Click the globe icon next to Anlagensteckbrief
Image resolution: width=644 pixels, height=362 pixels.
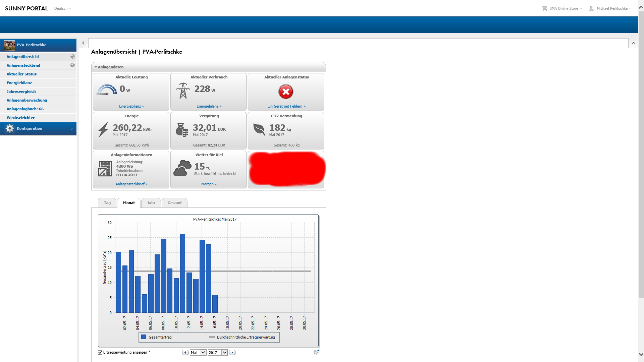(72, 65)
